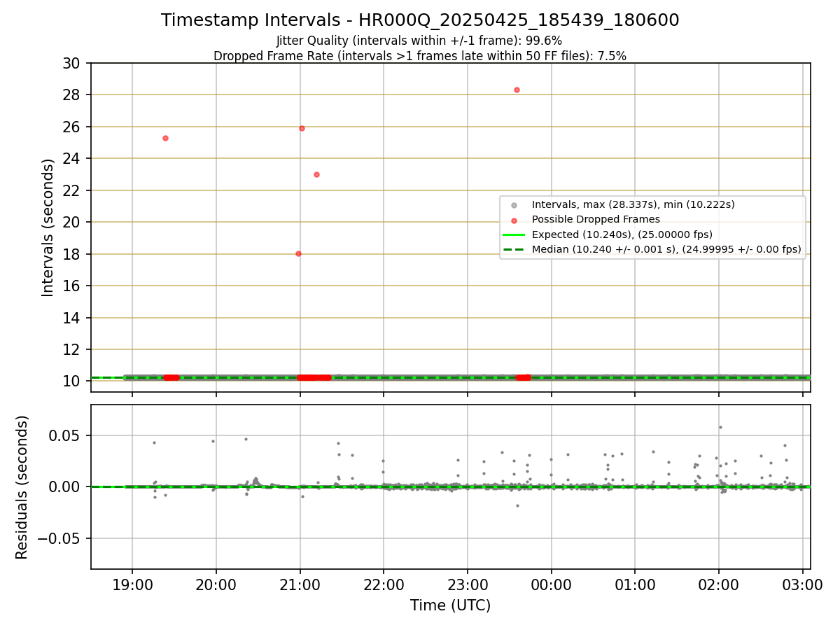This screenshot has height=630, width=840.
Task: Click the red cluster on baseline near 19:30
Action: (171, 377)
